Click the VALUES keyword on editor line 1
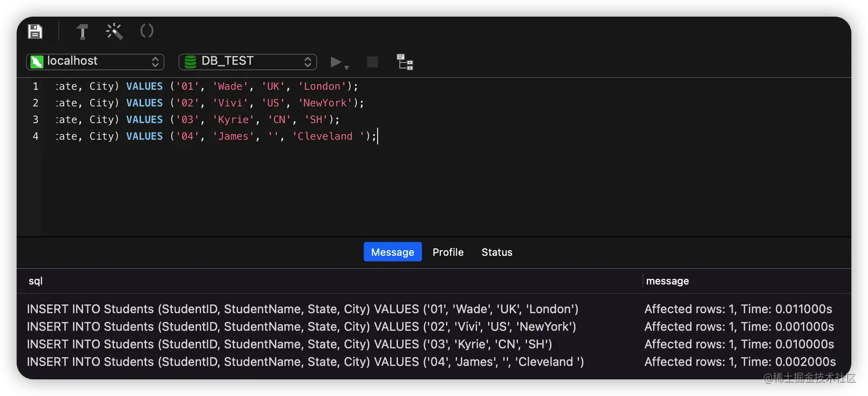Viewport: 868px width, 396px height. (x=145, y=86)
